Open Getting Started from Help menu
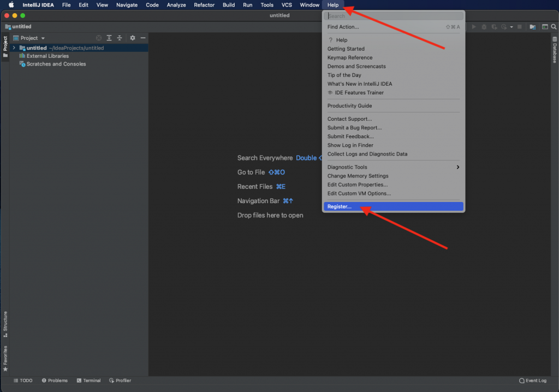 393,49
